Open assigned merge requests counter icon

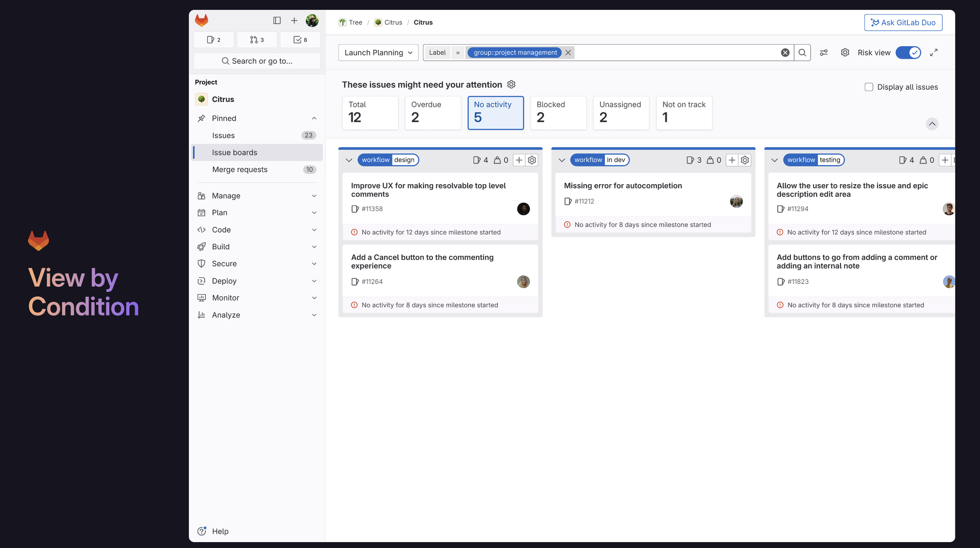click(257, 40)
